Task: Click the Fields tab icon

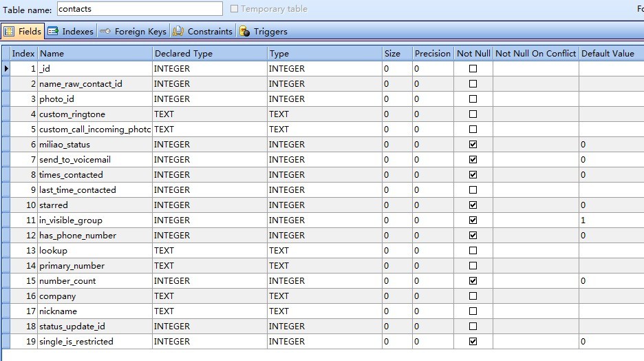Action: tap(9, 31)
